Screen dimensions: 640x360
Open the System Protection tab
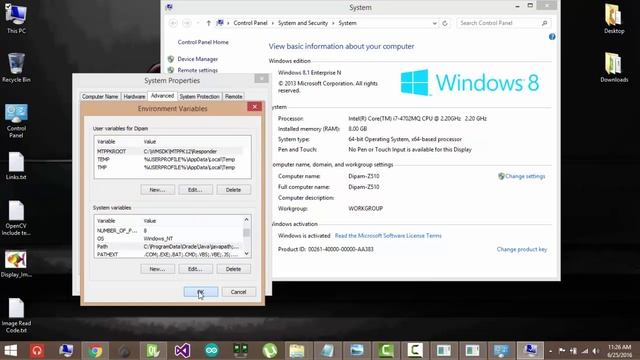tap(200, 97)
